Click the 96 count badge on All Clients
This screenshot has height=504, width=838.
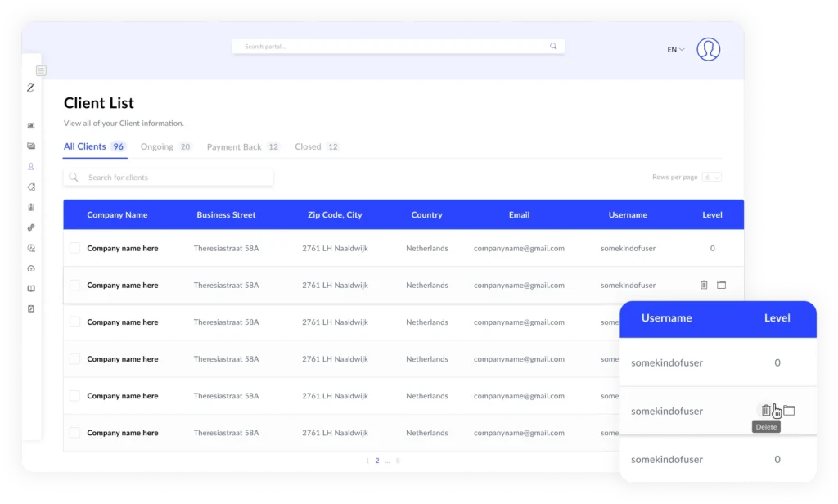click(x=118, y=146)
